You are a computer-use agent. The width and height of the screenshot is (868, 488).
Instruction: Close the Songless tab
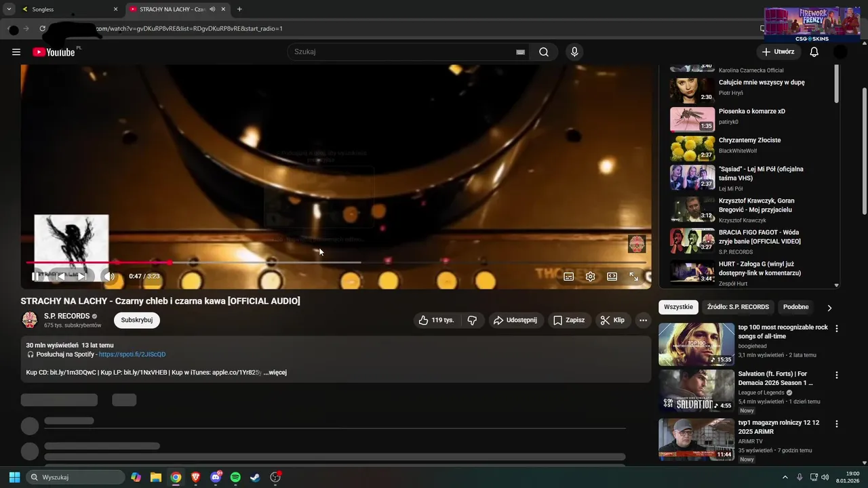point(115,9)
